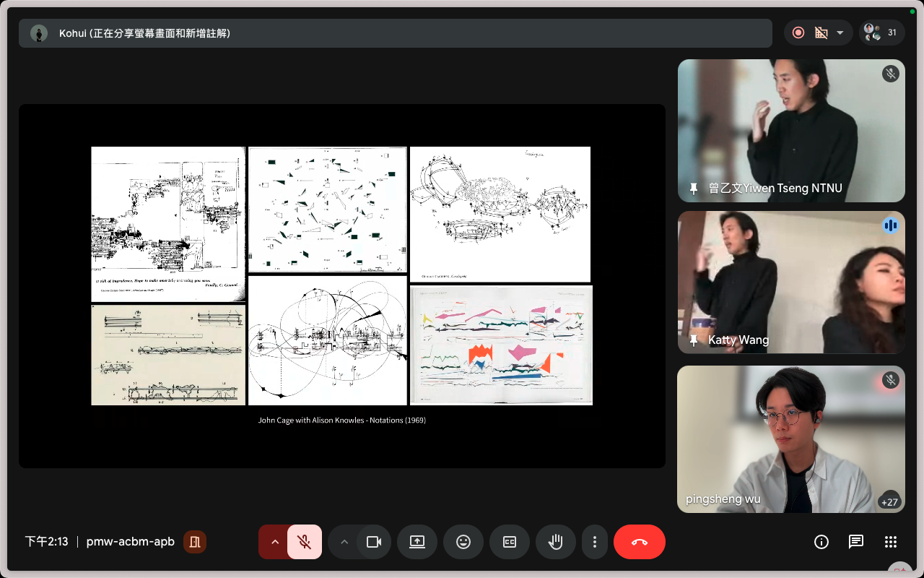Open video settings chevron beside the camera
This screenshot has height=578, width=924.
point(344,542)
